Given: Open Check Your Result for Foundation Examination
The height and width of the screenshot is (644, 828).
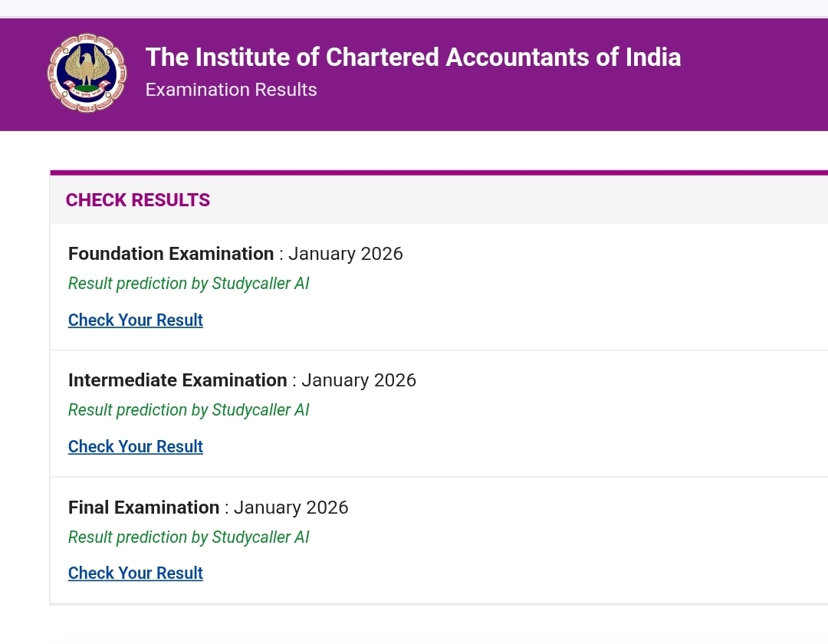Looking at the screenshot, I should (136, 320).
